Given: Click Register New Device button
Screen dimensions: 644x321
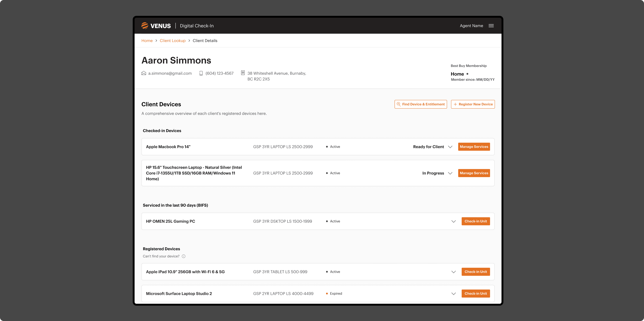Looking at the screenshot, I should (x=473, y=104).
